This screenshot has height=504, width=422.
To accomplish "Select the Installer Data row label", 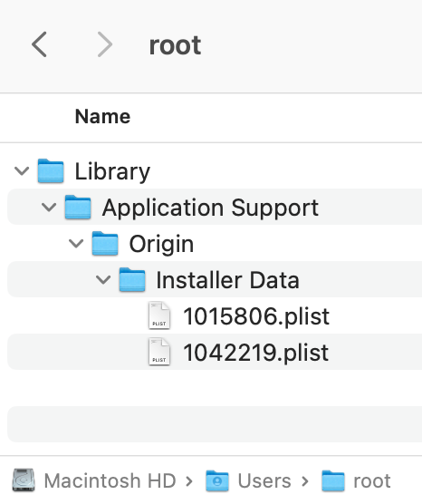I will 227,280.
